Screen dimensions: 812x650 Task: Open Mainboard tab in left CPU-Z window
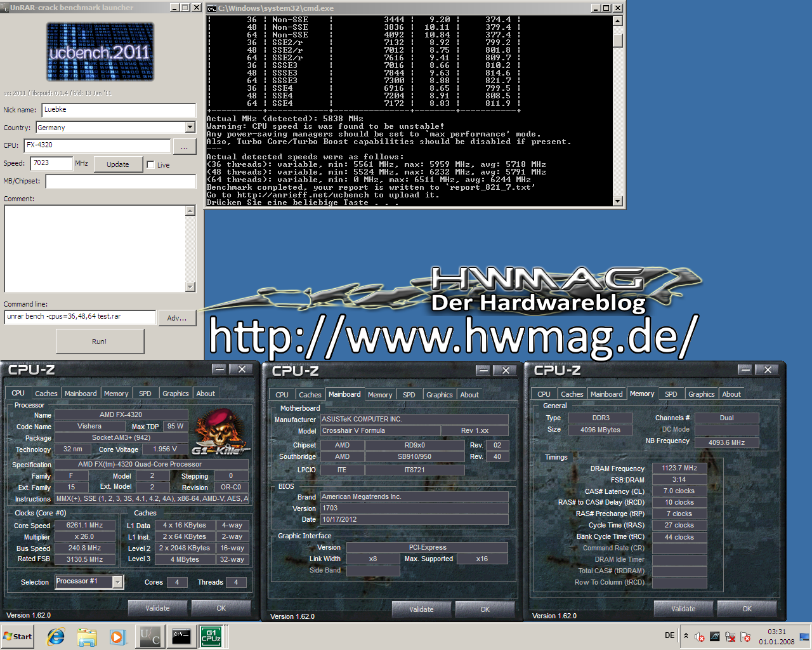point(81,394)
